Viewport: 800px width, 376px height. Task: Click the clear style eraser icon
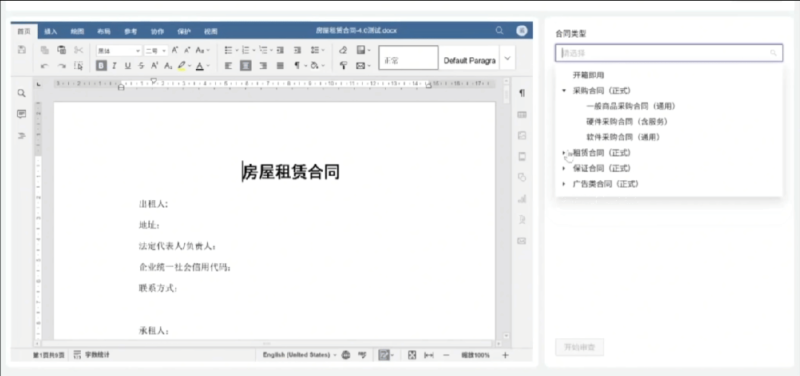click(x=343, y=50)
